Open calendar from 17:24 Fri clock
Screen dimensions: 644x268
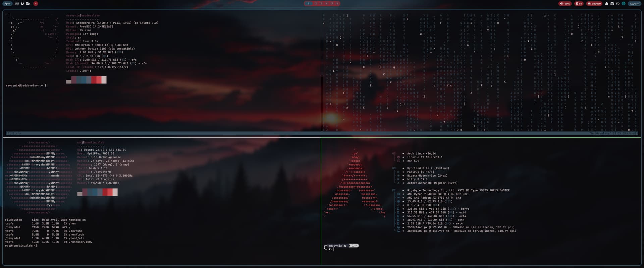(634, 4)
